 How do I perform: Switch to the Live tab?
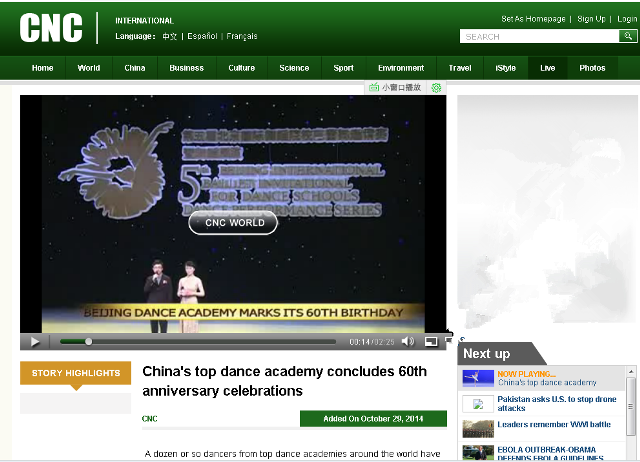(548, 68)
